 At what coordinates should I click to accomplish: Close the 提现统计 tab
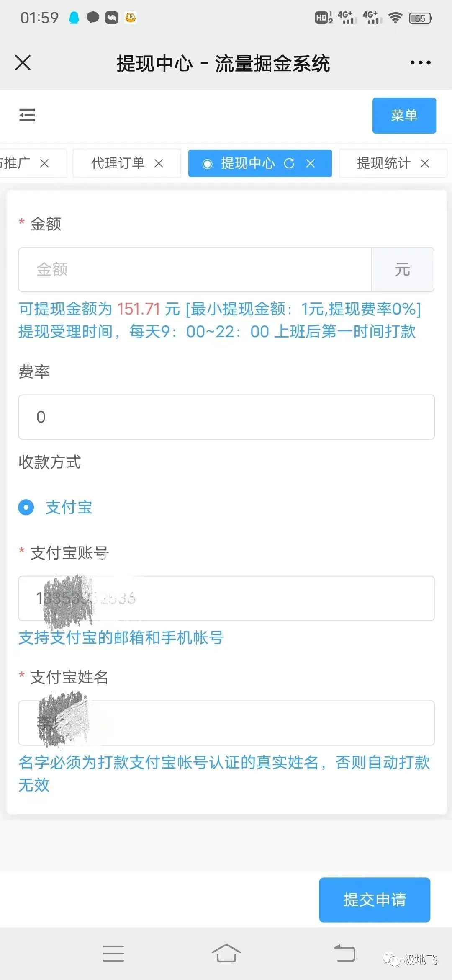pos(425,163)
